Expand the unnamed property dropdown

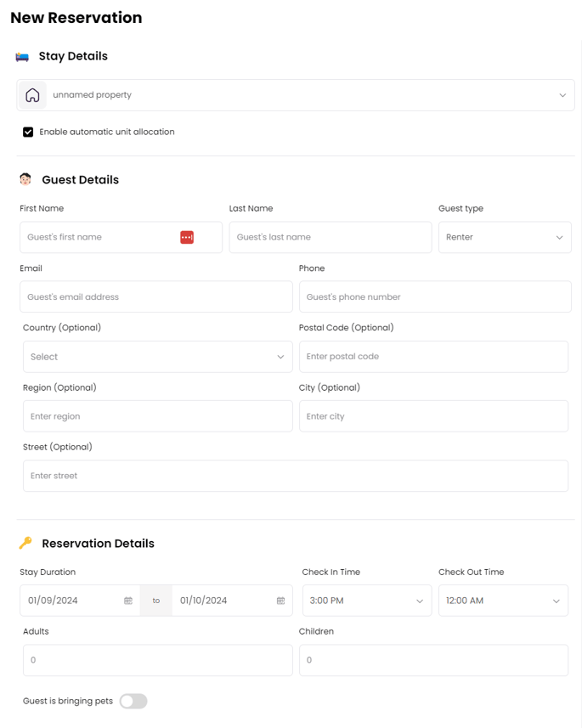click(x=296, y=95)
